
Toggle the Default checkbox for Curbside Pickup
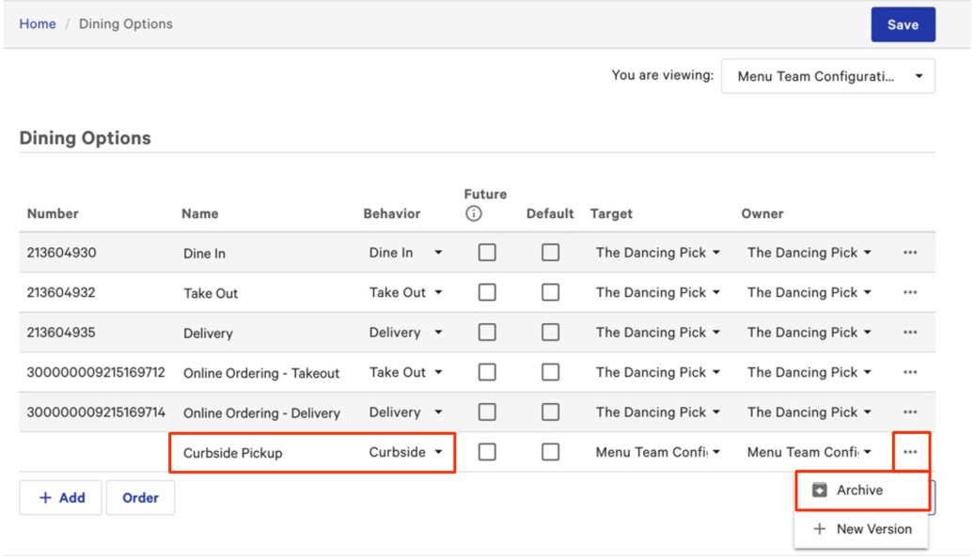pos(550,452)
